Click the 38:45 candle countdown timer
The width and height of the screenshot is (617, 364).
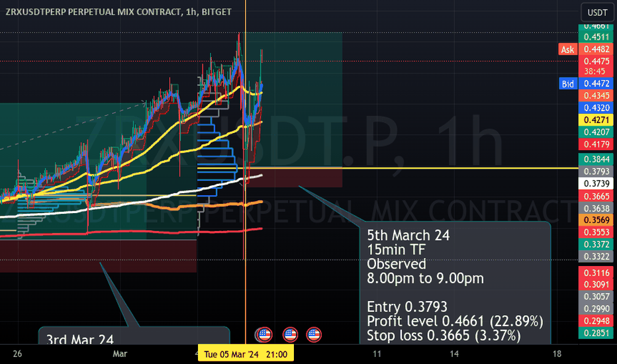coord(594,71)
